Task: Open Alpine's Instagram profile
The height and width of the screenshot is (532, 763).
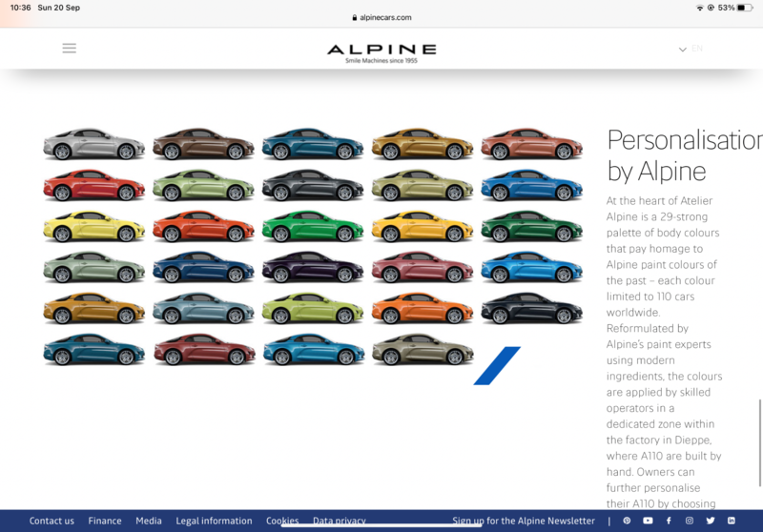Action: point(690,521)
